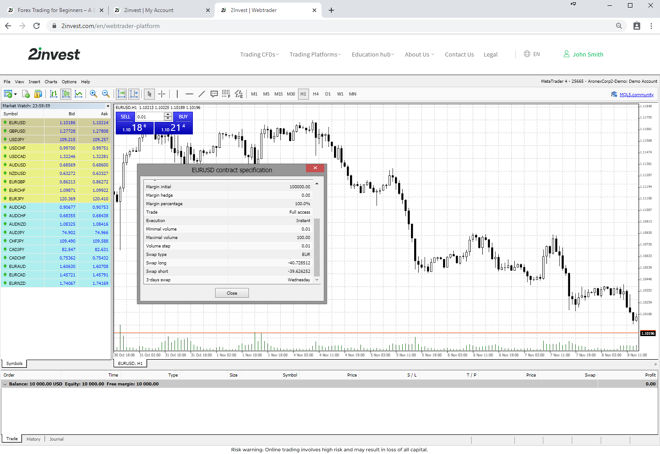Viewport: 660px width, 454px height.
Task: Open the Charts menu
Action: click(51, 82)
